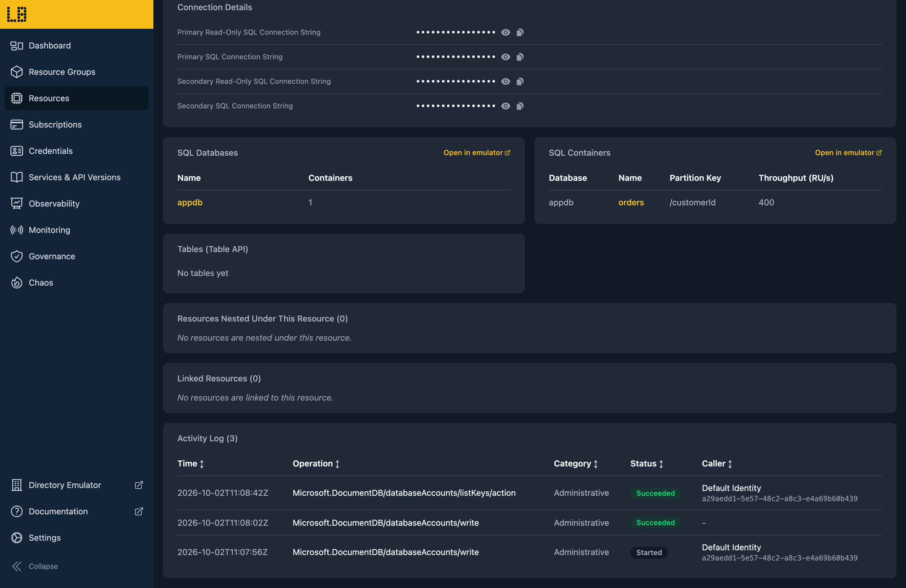906x588 pixels.
Task: Reveal Primary Read-Only SQL Connection String
Action: [x=505, y=32]
